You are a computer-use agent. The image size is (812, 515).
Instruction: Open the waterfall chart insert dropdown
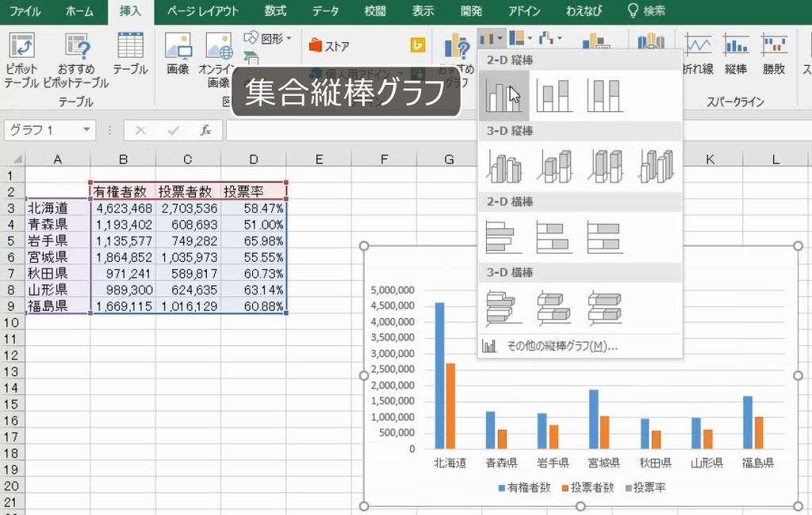(550, 38)
